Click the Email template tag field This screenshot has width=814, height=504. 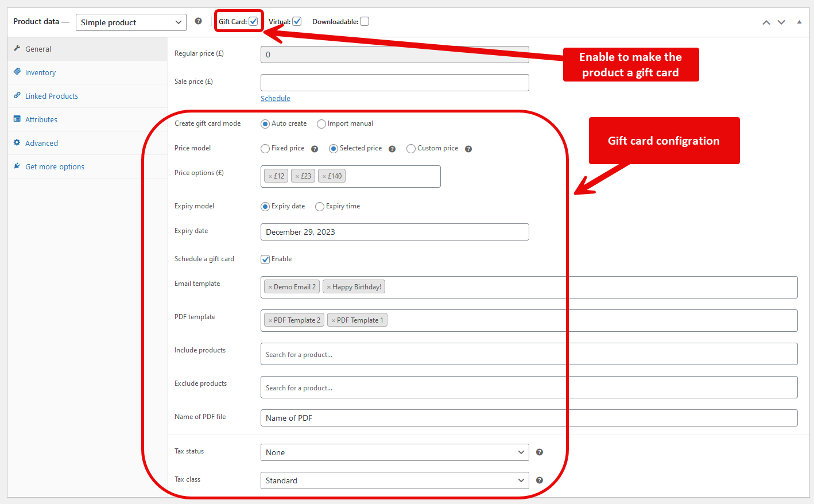pyautogui.click(x=529, y=287)
